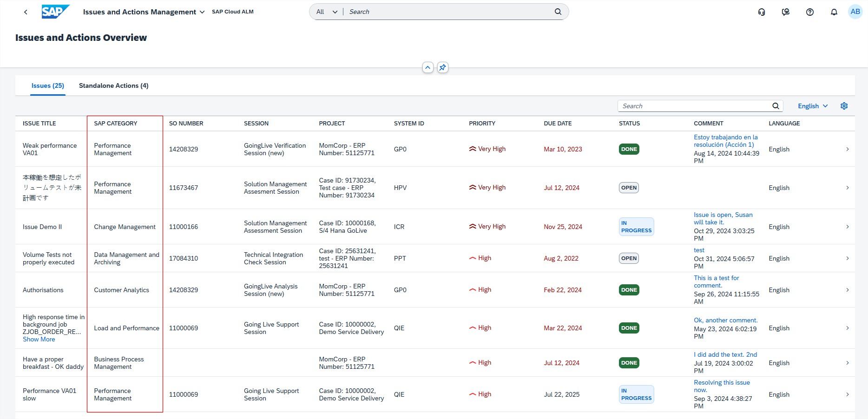Open the help question mark icon
This screenshot has height=419, width=868.
tap(810, 12)
